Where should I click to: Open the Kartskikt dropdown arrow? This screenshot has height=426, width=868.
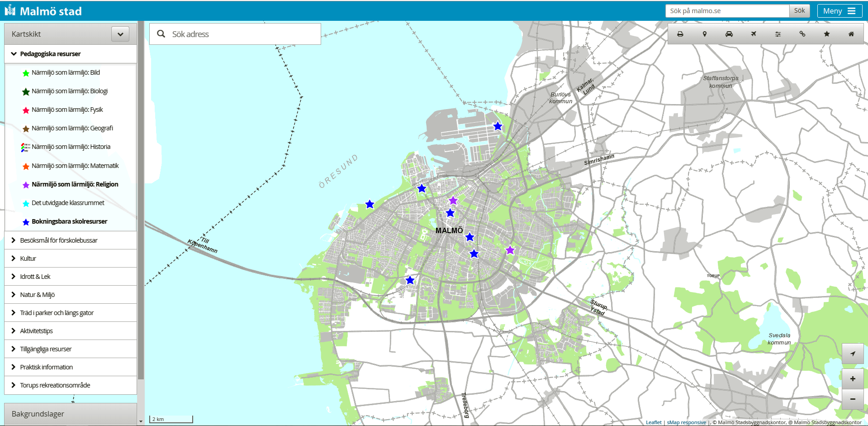[120, 34]
